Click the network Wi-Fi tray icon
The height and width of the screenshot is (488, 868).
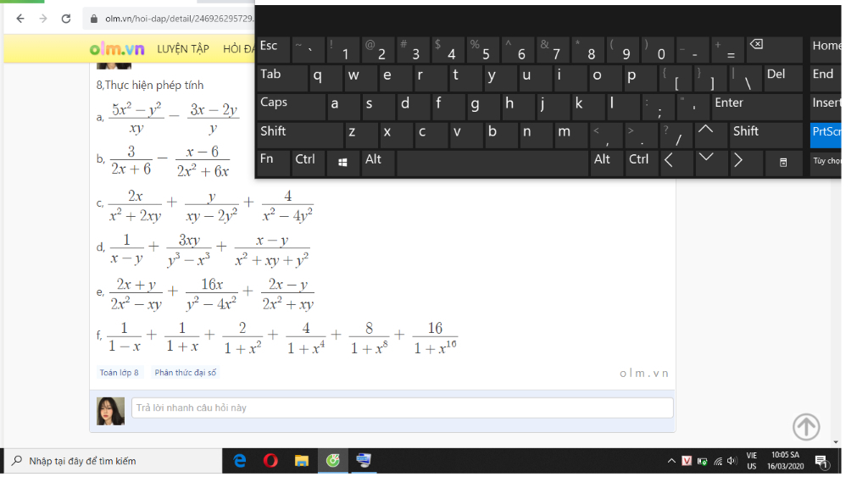point(717,461)
